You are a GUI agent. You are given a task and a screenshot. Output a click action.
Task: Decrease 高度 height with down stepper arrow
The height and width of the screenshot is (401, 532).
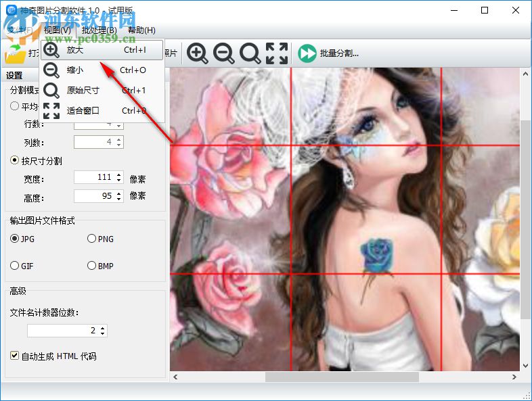click(x=118, y=199)
